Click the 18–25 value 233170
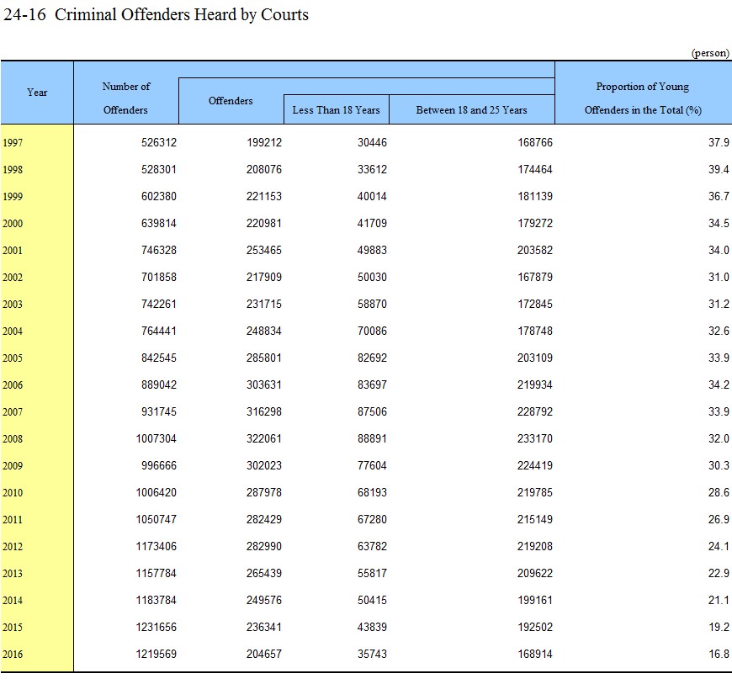732x700 pixels. [x=535, y=439]
